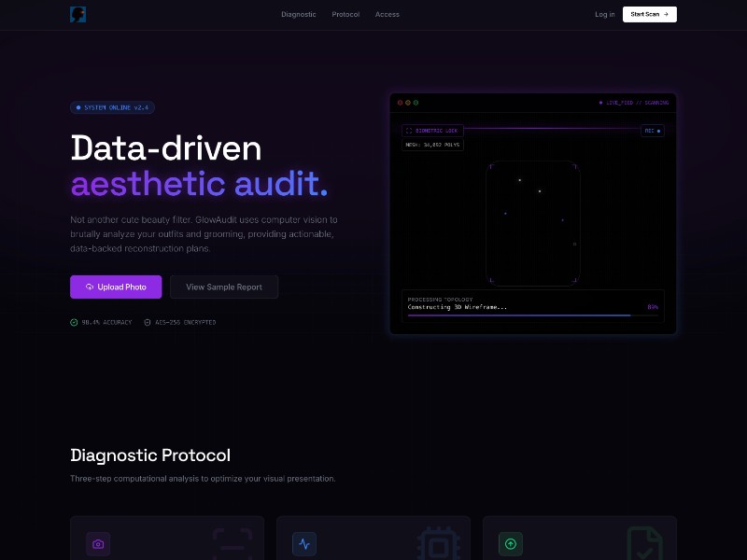Click the Mesh polys readout label
This screenshot has height=560, width=747.
click(432, 145)
